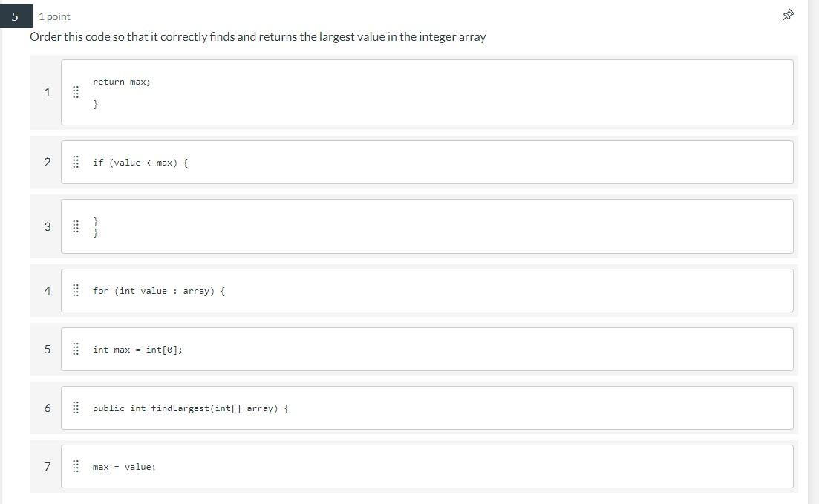
Task: Click the row number 4 label
Action: tap(47, 290)
